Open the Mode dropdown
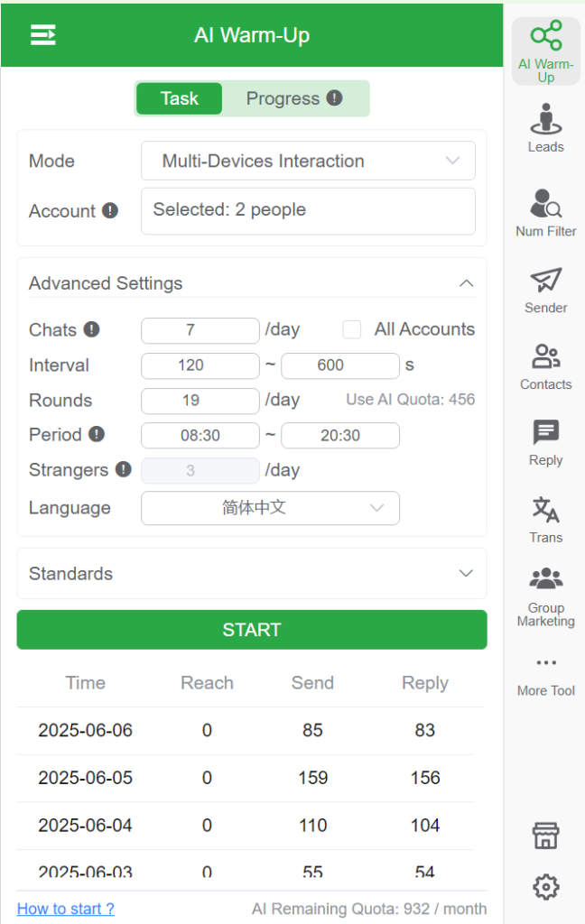 tap(308, 161)
